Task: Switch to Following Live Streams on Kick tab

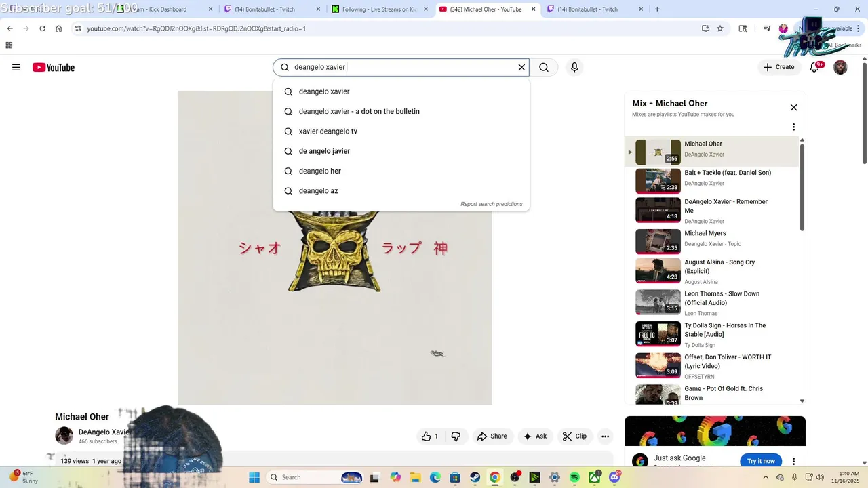Action: (x=379, y=9)
